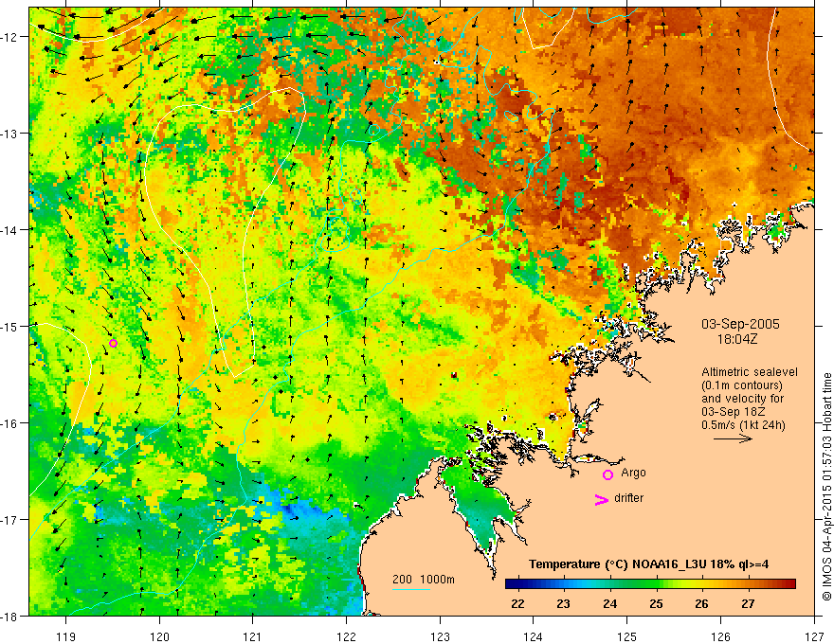
Task: Click the '27' value on the temperature scale
Action: click(748, 603)
